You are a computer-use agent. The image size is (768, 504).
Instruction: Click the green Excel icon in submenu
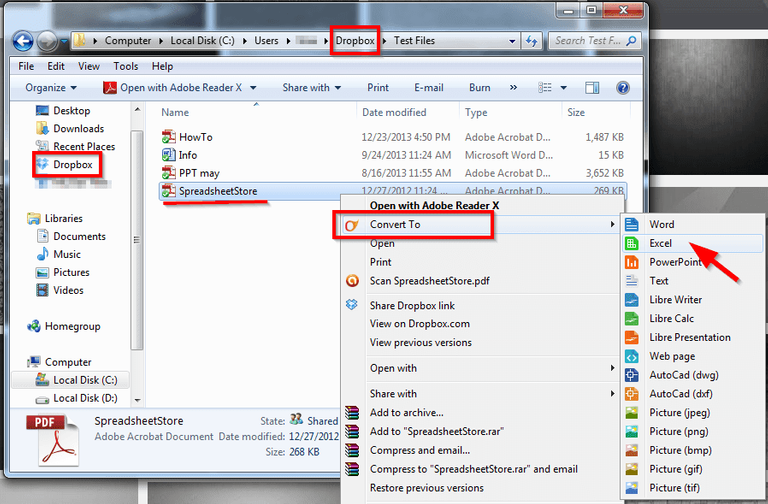click(x=632, y=243)
